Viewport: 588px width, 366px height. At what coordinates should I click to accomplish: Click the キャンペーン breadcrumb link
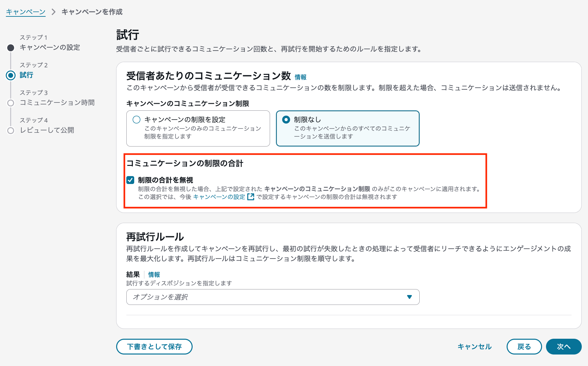pos(26,12)
